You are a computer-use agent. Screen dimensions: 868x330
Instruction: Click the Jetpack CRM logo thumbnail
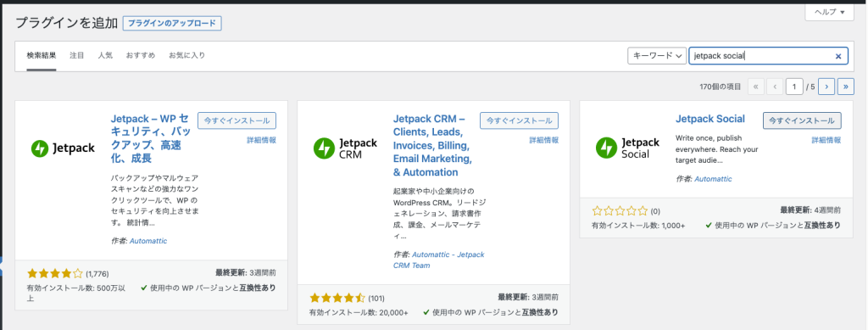[x=346, y=148]
